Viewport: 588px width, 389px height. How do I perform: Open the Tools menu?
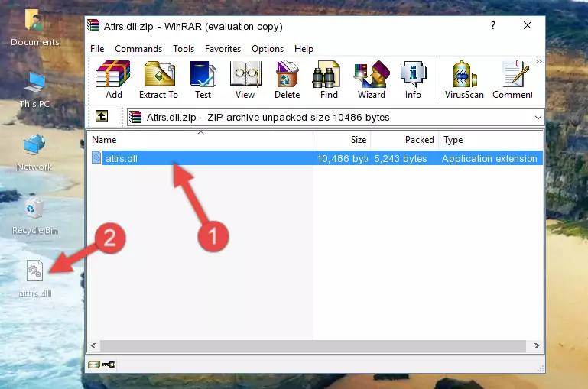click(184, 49)
